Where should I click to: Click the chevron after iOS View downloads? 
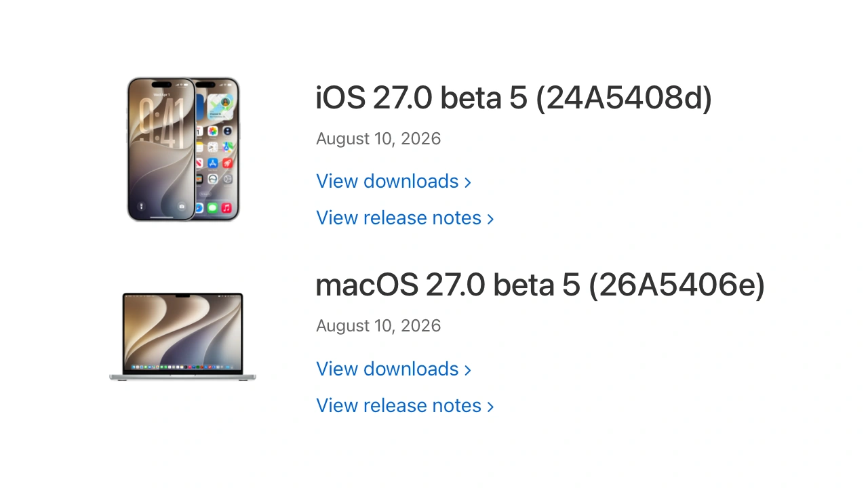click(x=467, y=182)
